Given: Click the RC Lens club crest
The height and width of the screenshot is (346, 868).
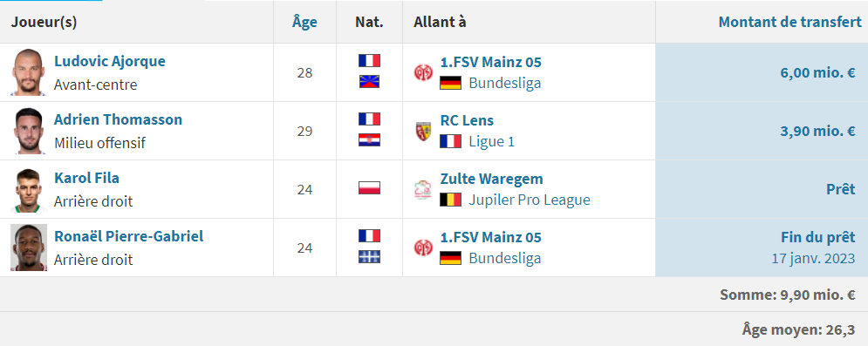Looking at the screenshot, I should pyautogui.click(x=423, y=131).
